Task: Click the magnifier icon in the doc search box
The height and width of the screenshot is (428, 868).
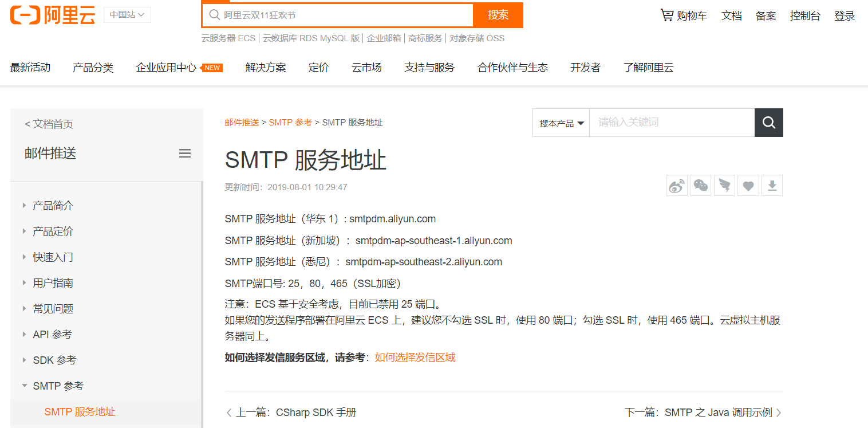Action: [x=768, y=123]
